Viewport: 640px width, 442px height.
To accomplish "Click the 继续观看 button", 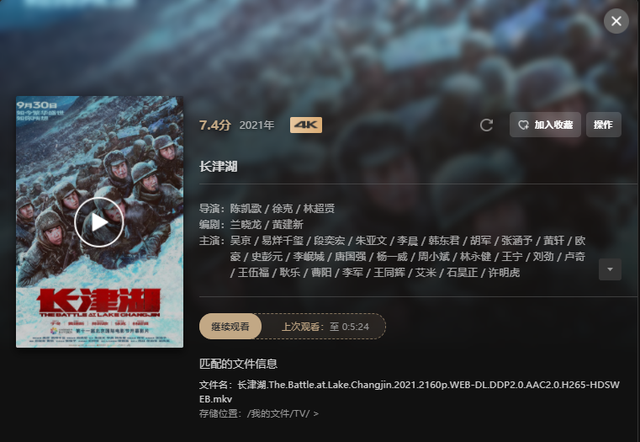I will [x=230, y=326].
